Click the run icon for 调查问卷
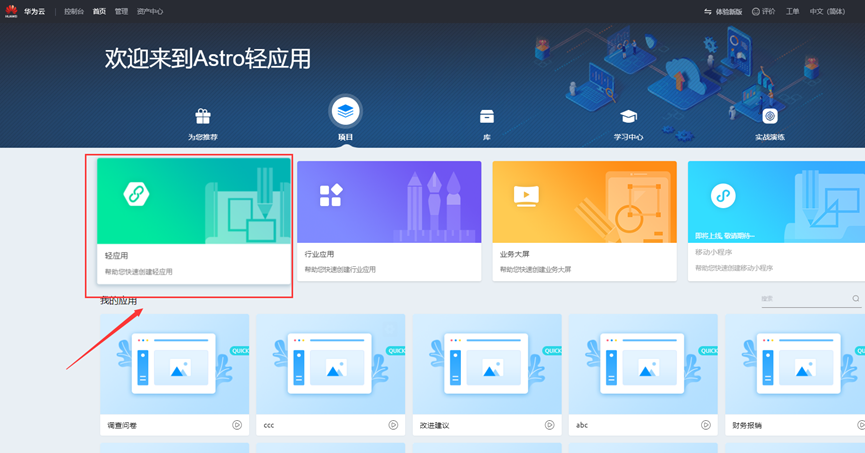The image size is (865, 453). point(237,425)
